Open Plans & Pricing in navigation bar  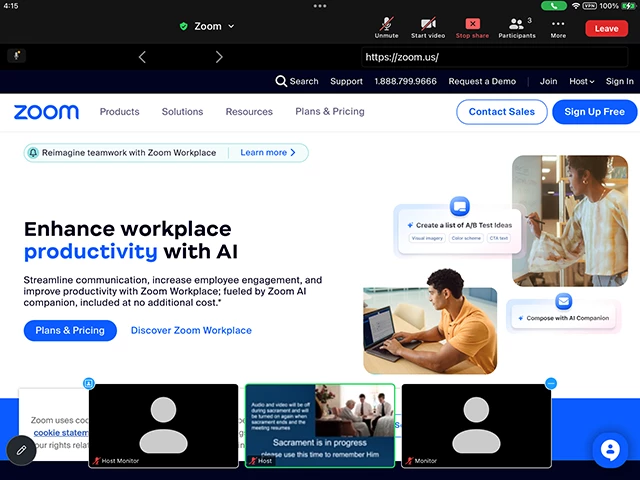click(x=330, y=111)
